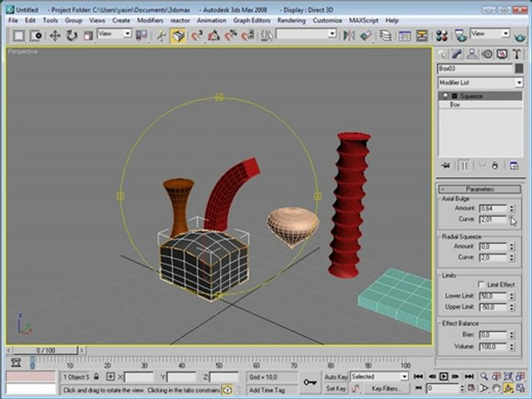This screenshot has width=532, height=399.
Task: Click the Quick Render teapot icon
Action: [519, 37]
